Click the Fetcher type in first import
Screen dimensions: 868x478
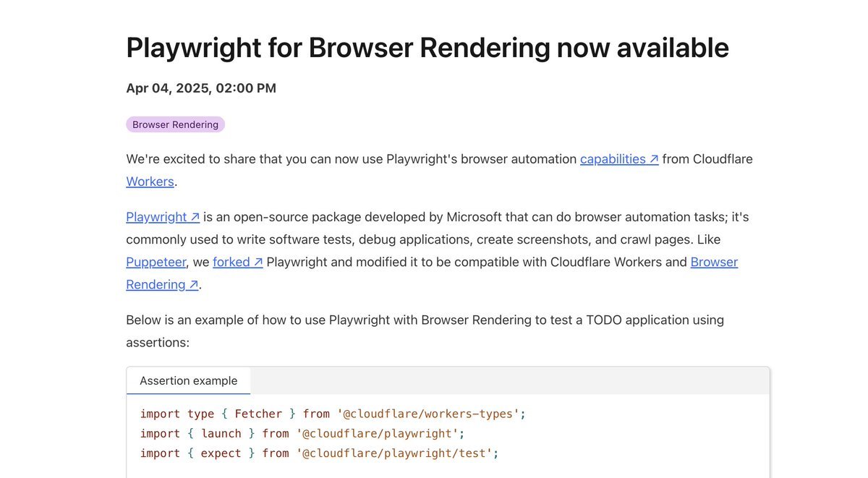[x=258, y=414]
